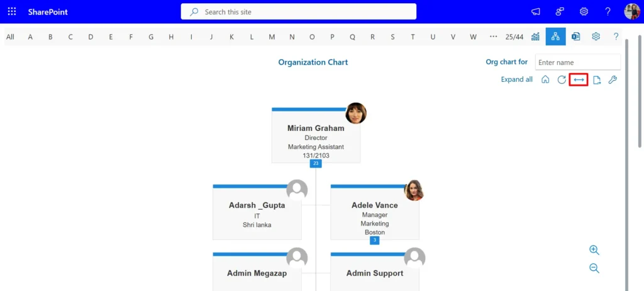Filter directory by letter M
The width and height of the screenshot is (644, 291).
[272, 37]
